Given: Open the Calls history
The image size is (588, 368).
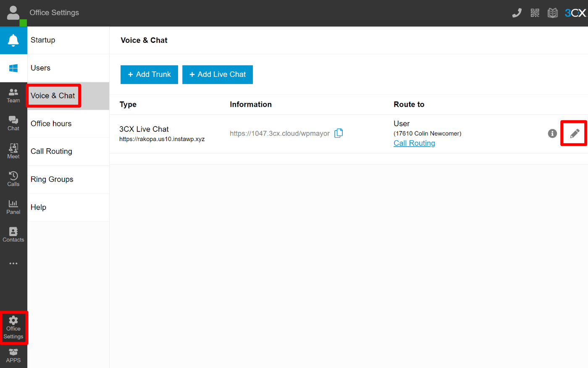Looking at the screenshot, I should 13,179.
